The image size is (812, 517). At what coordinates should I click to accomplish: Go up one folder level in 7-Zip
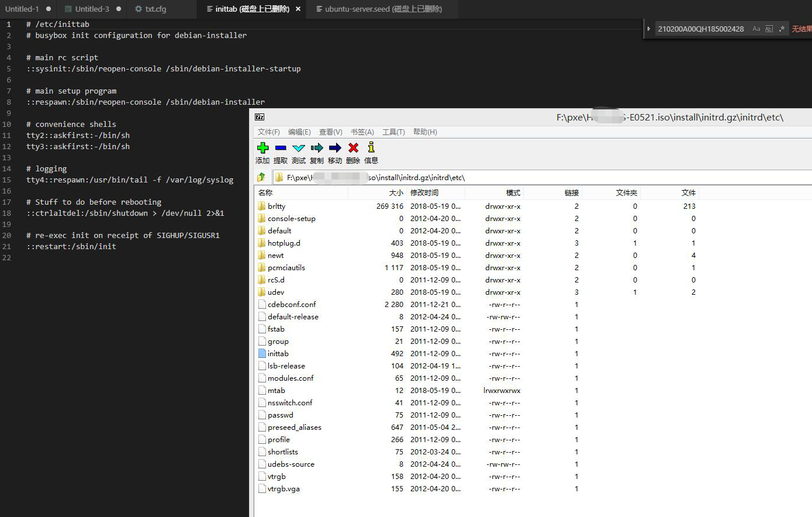(261, 177)
